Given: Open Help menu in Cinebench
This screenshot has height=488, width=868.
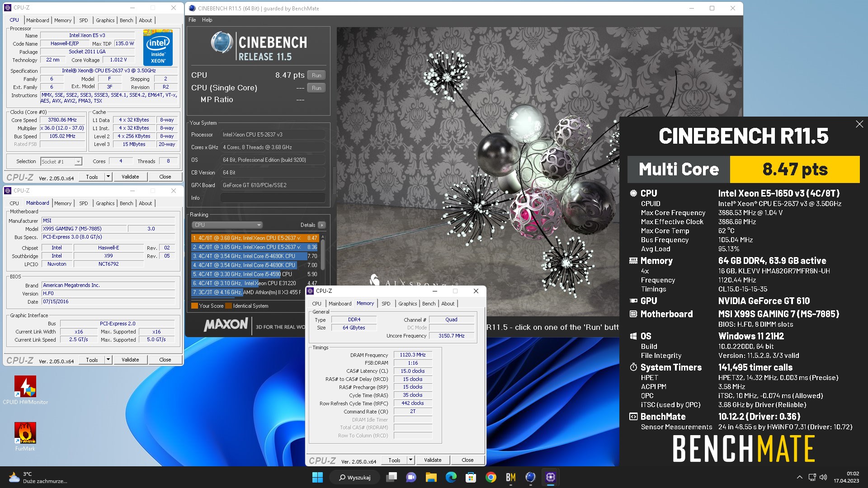Looking at the screenshot, I should pos(207,20).
